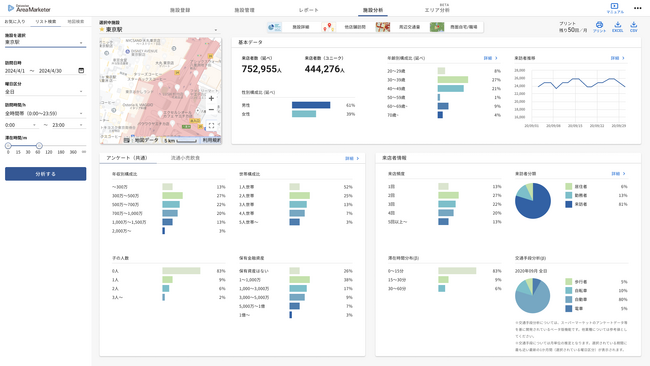Select the 施設分析 navigation tab
The height and width of the screenshot is (366, 650).
[373, 10]
